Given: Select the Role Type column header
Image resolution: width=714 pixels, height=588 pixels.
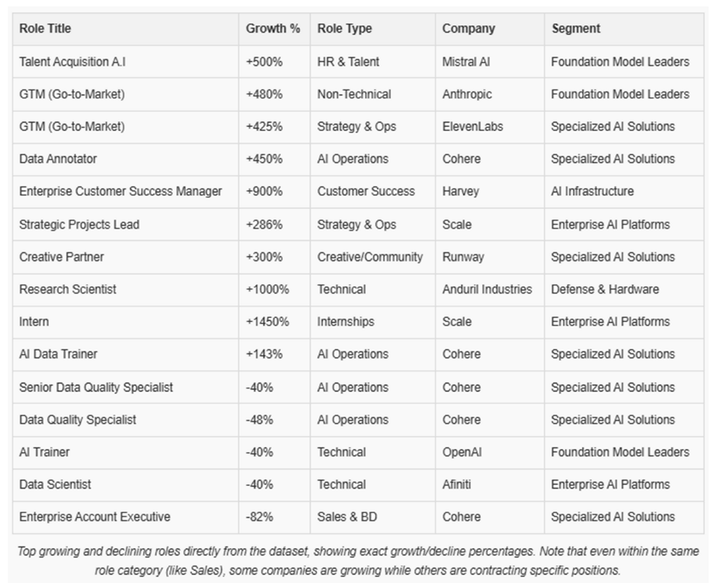Looking at the screenshot, I should [344, 28].
